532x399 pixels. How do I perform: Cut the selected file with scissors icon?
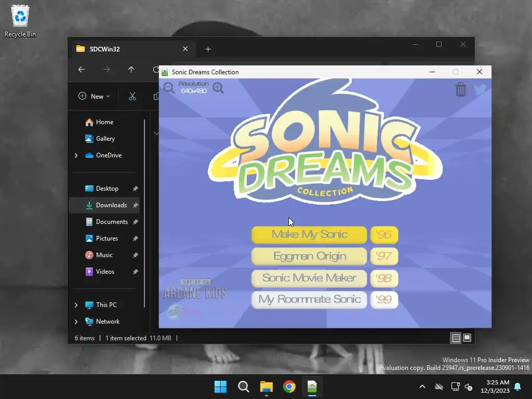click(132, 96)
